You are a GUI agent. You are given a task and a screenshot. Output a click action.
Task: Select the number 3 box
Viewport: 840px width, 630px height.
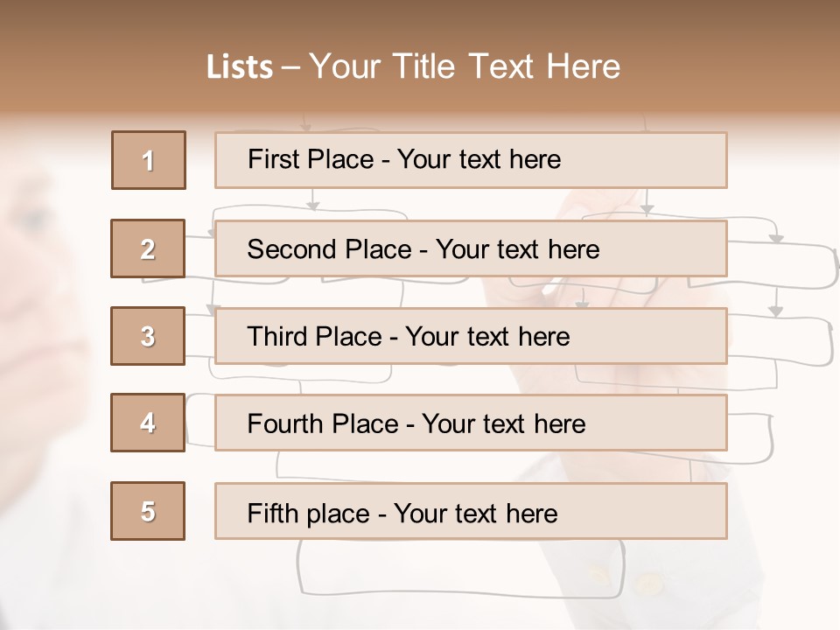[148, 336]
